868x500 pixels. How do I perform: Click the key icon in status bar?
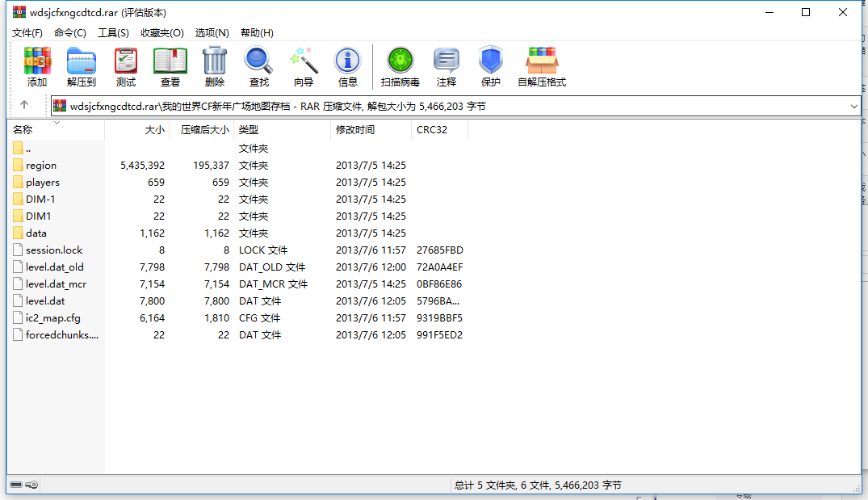31,485
